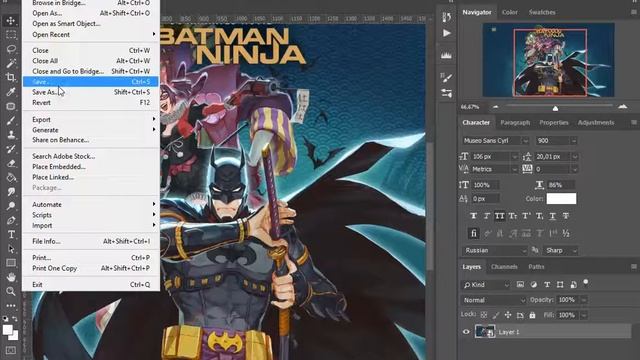Toggle Faux Bold text style

click(x=473, y=216)
